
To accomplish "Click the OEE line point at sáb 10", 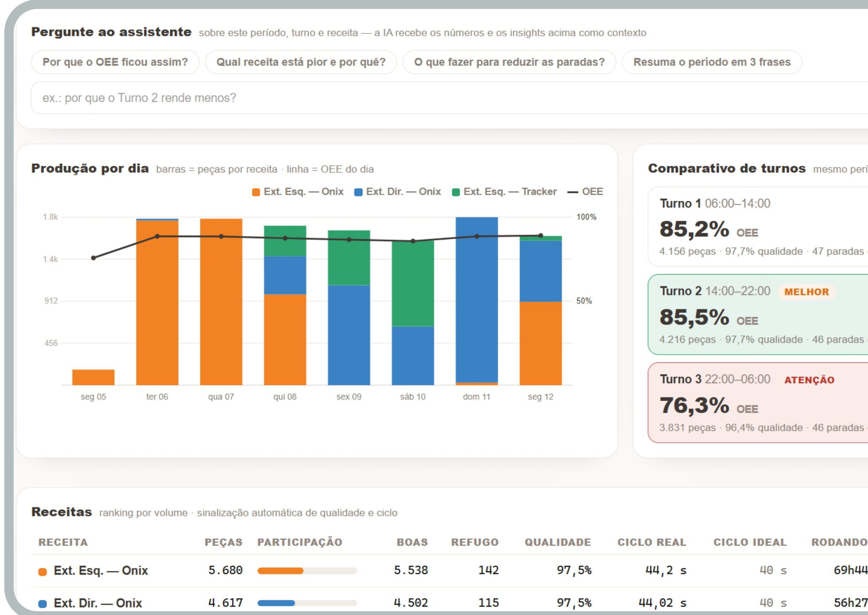I will [413, 241].
